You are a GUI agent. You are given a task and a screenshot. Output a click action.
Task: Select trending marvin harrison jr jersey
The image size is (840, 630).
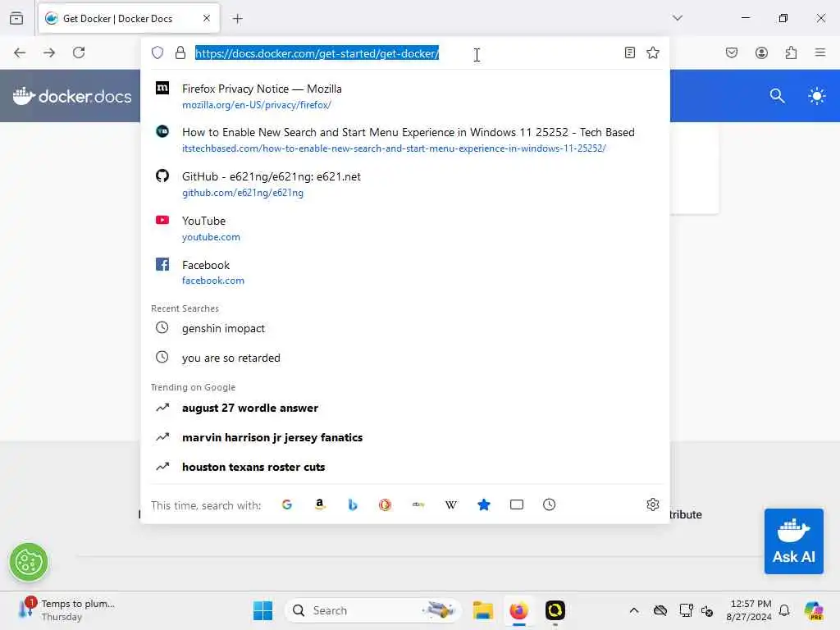pyautogui.click(x=405, y=437)
